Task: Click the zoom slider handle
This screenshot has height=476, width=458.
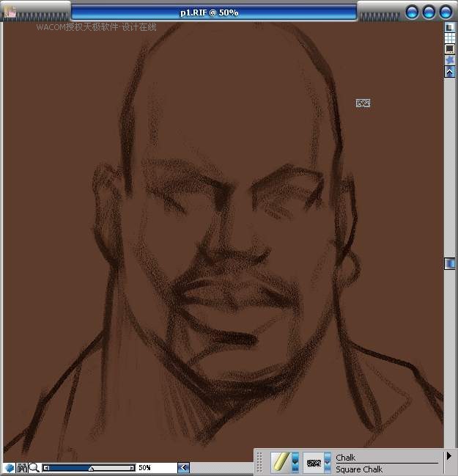Action: pyautogui.click(x=91, y=468)
